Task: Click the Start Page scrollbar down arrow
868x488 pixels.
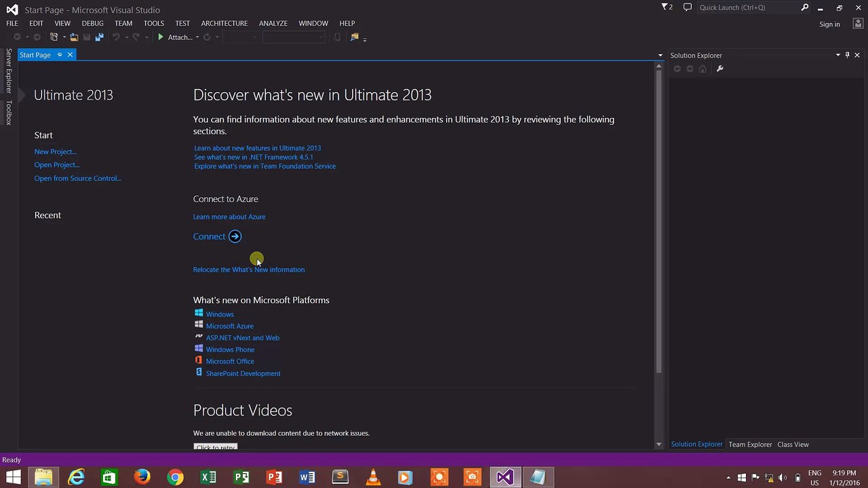Action: click(658, 445)
